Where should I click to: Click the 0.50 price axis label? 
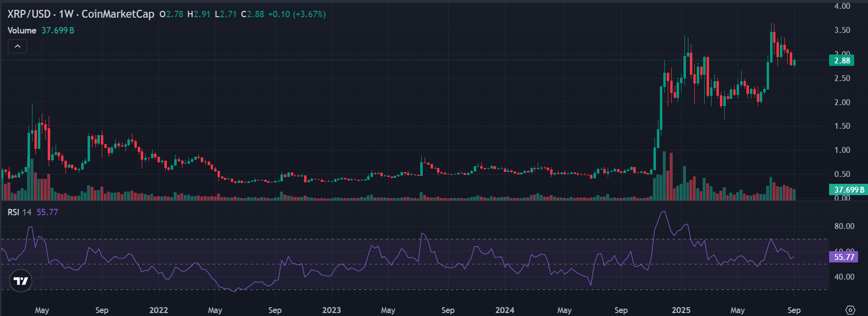[x=842, y=174]
